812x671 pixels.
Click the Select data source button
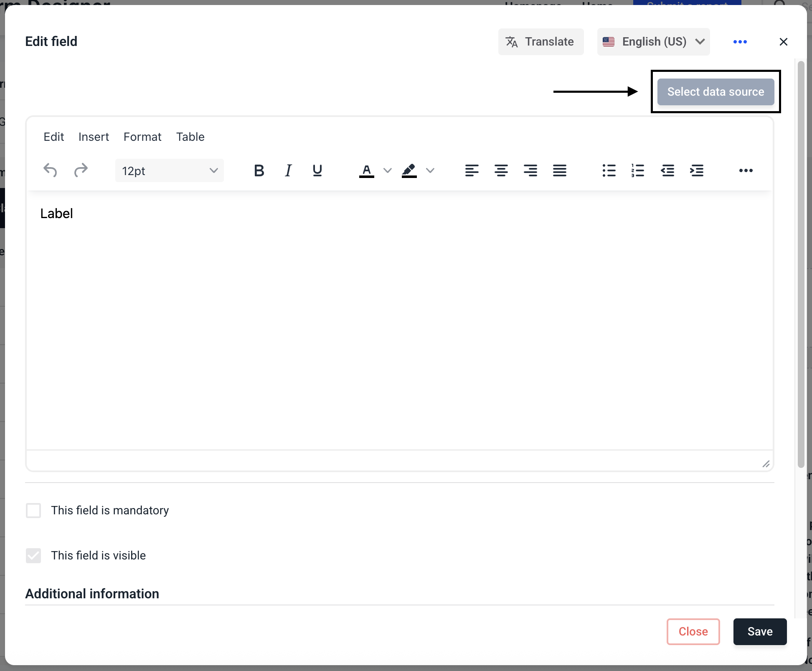tap(716, 92)
